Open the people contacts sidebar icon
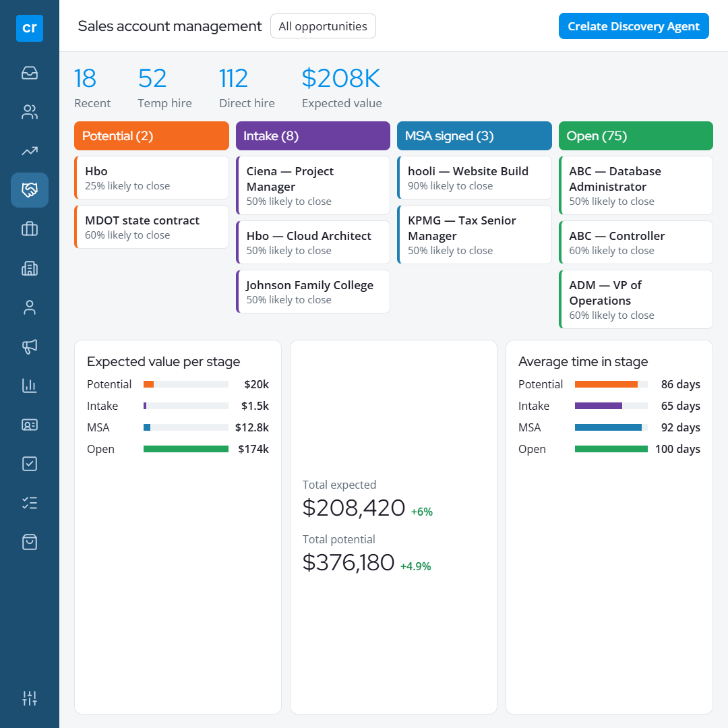728x728 pixels. (29, 112)
